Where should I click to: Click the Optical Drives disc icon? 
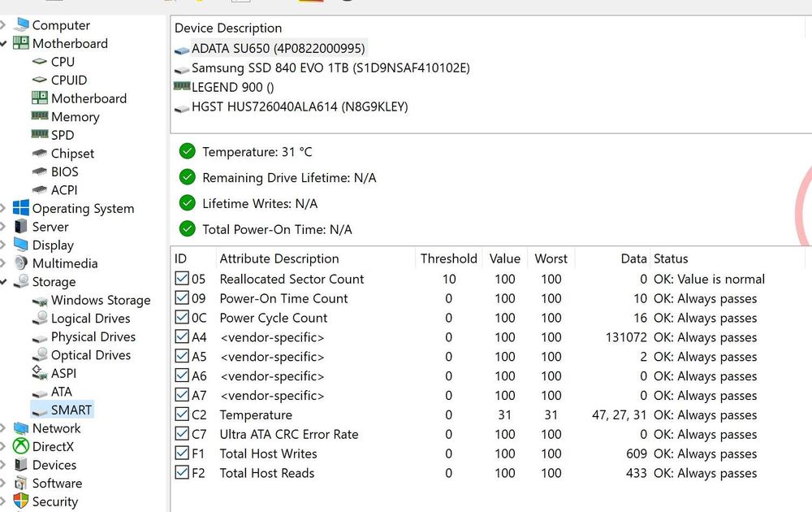coord(40,354)
